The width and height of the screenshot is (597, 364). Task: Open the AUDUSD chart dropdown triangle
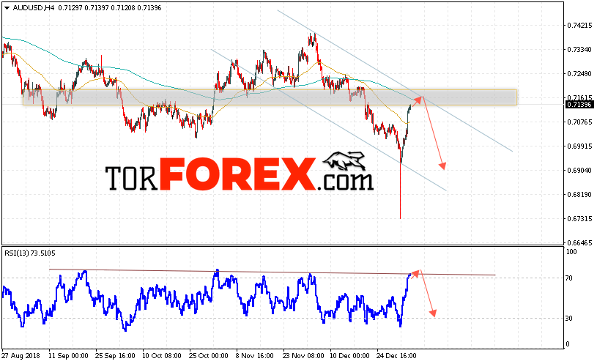7,8
